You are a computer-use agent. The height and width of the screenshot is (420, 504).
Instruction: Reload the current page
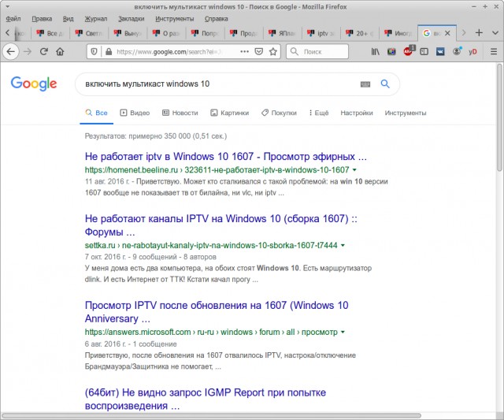tap(44, 51)
